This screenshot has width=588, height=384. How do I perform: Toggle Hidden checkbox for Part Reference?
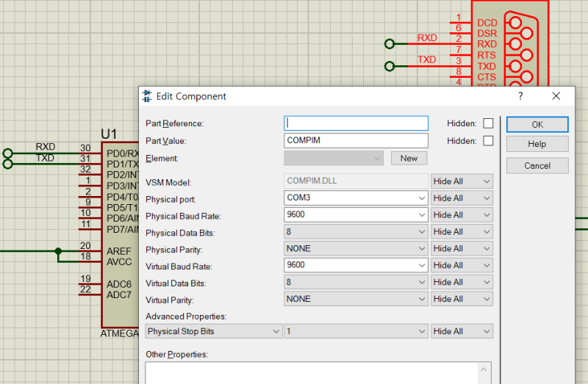pyautogui.click(x=488, y=123)
